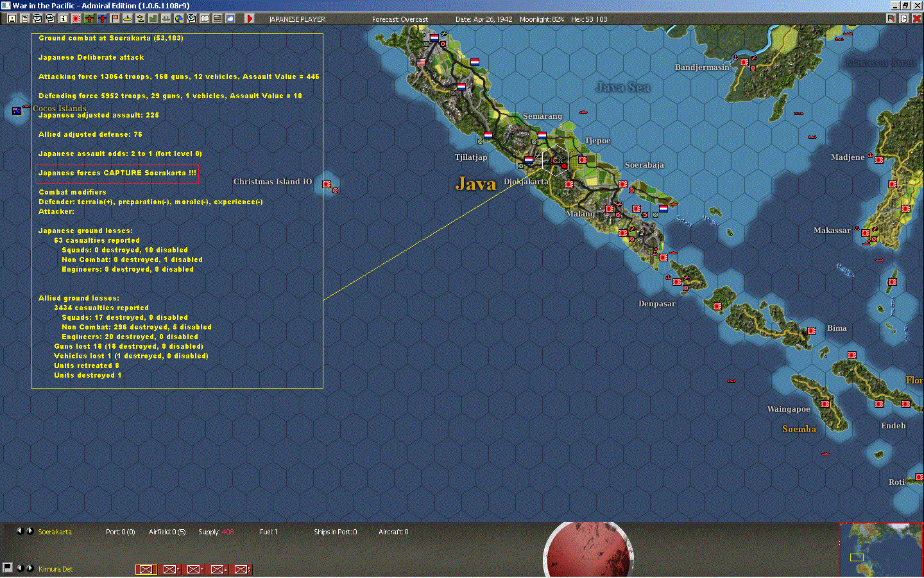Click the red play arrow to end turn
The height and width of the screenshot is (578, 924).
tap(250, 19)
